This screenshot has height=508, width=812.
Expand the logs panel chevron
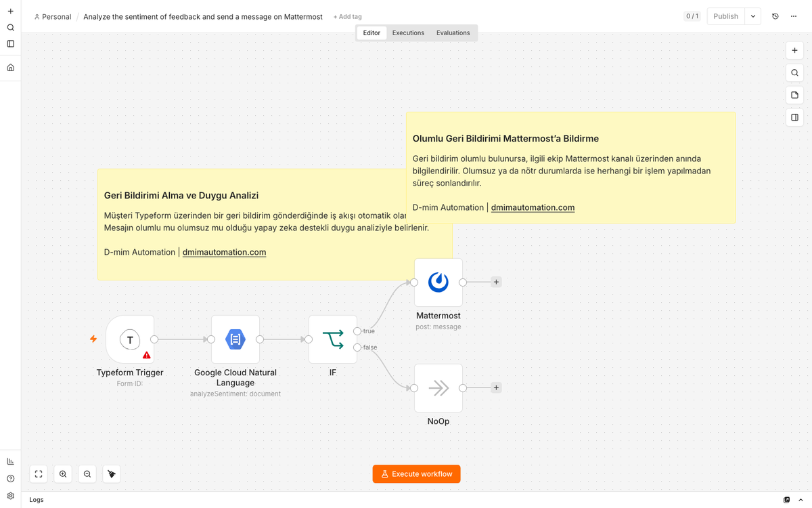(800, 500)
